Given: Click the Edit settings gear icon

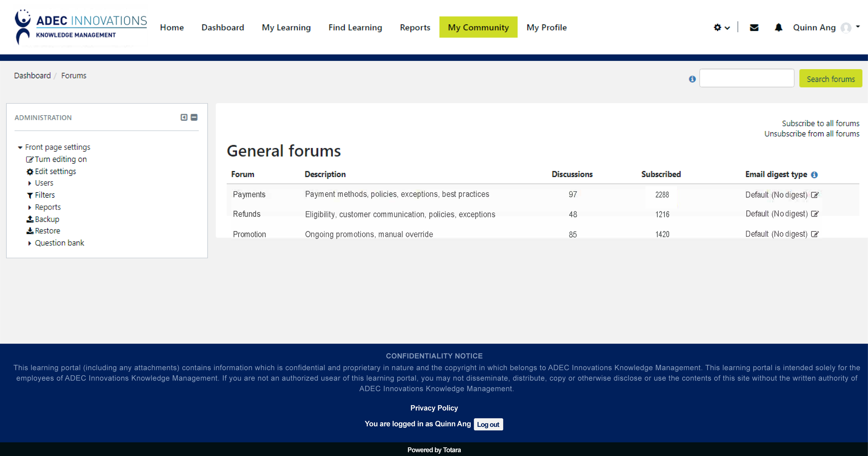Looking at the screenshot, I should (x=30, y=171).
